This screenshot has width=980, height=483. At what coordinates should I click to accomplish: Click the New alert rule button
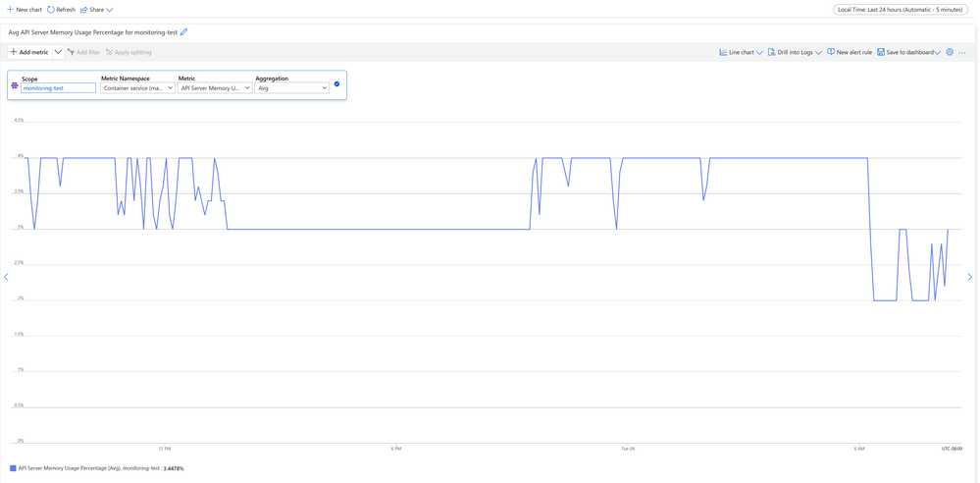point(850,52)
